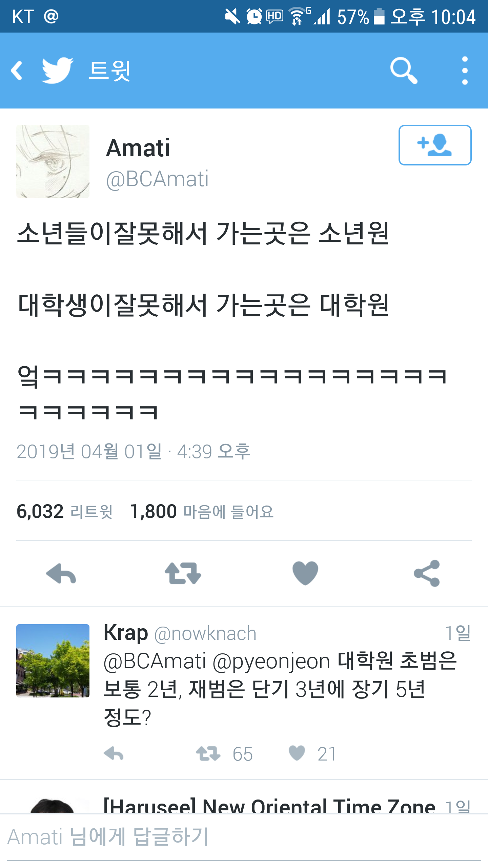Screen dimensions: 488x868
Task: Reply to Krap's tweet
Action: tap(114, 754)
